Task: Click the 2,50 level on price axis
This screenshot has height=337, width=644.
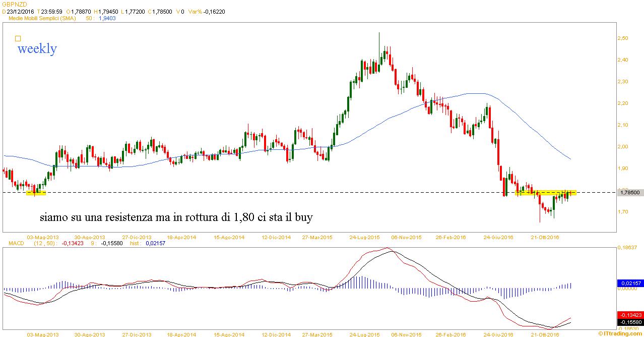Action: click(622, 38)
